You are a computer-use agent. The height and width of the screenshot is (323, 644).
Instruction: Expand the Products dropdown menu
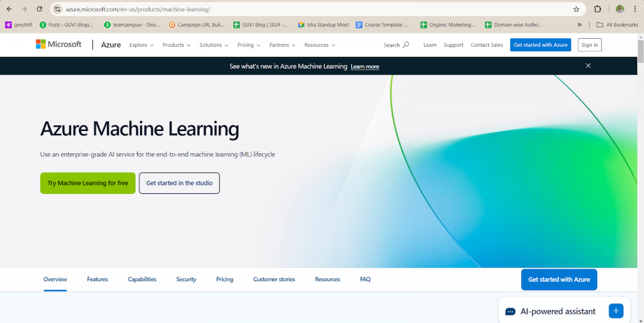click(x=177, y=45)
